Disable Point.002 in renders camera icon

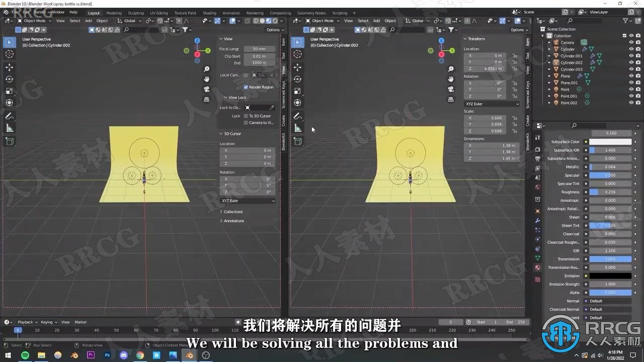[638, 103]
